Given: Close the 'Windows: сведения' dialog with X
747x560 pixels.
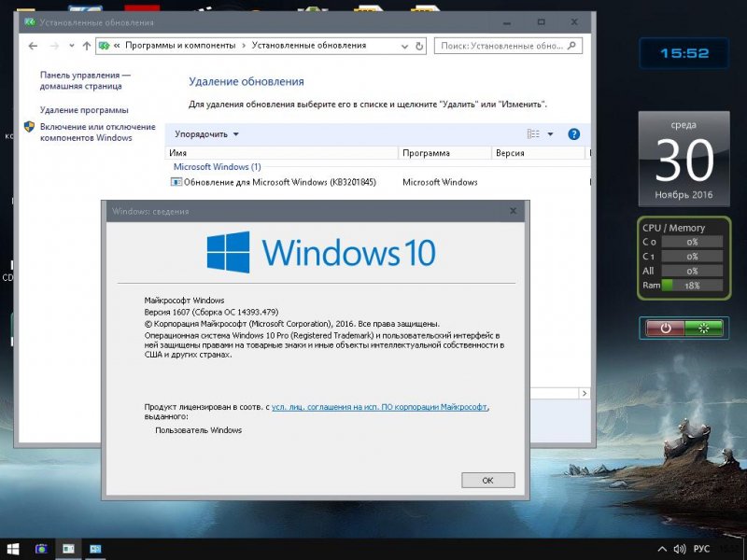Looking at the screenshot, I should tap(513, 211).
